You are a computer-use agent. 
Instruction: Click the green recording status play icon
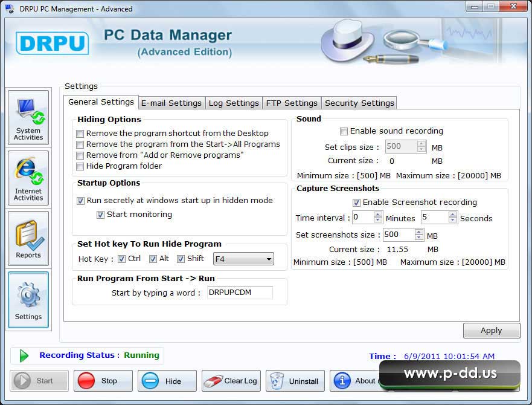(x=24, y=355)
